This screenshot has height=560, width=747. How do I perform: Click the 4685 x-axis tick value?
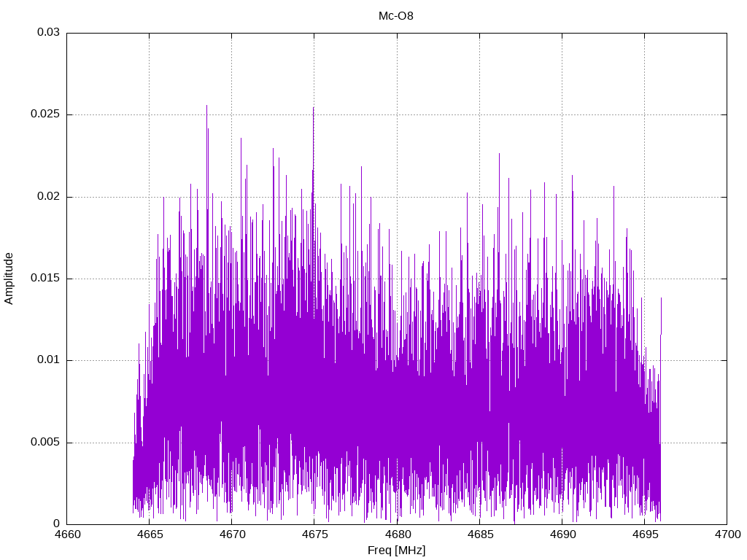480,534
